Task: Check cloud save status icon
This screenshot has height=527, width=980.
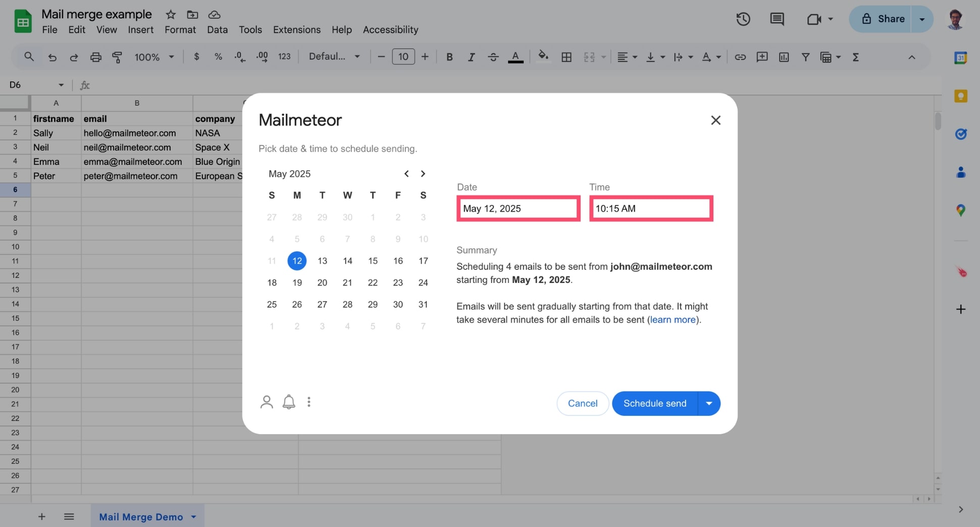Action: [x=214, y=15]
